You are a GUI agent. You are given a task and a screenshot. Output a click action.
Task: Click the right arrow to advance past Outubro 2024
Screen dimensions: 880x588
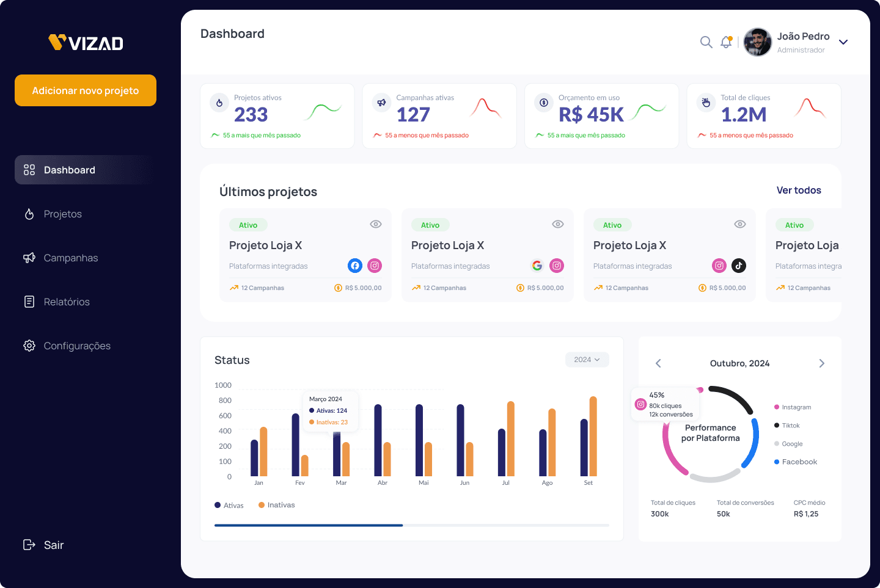(822, 363)
